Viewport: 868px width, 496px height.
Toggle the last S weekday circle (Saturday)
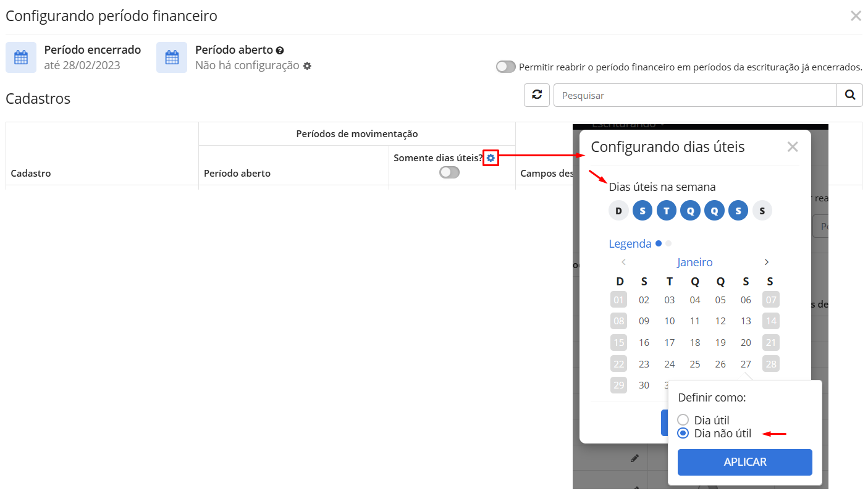click(762, 211)
